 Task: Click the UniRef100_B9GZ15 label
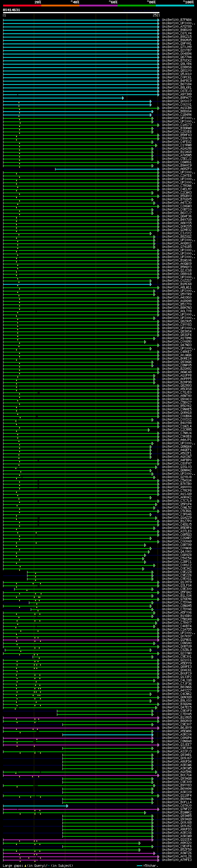pyautogui.click(x=177, y=37)
